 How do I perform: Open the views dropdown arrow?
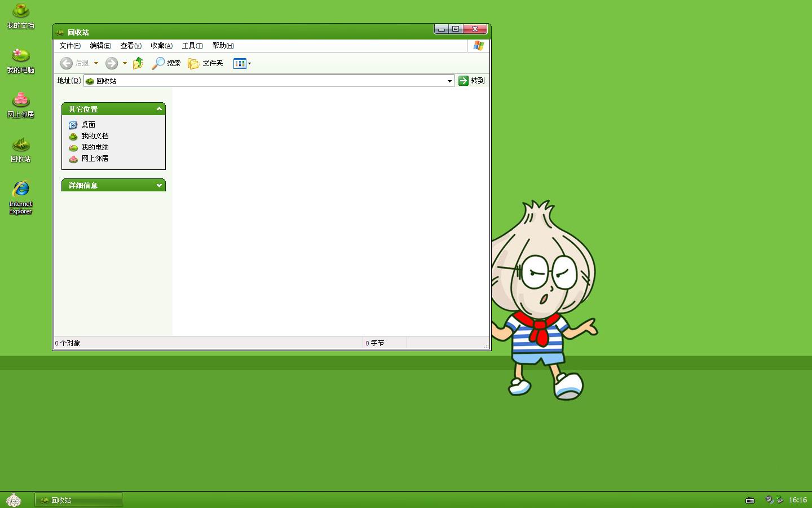249,63
